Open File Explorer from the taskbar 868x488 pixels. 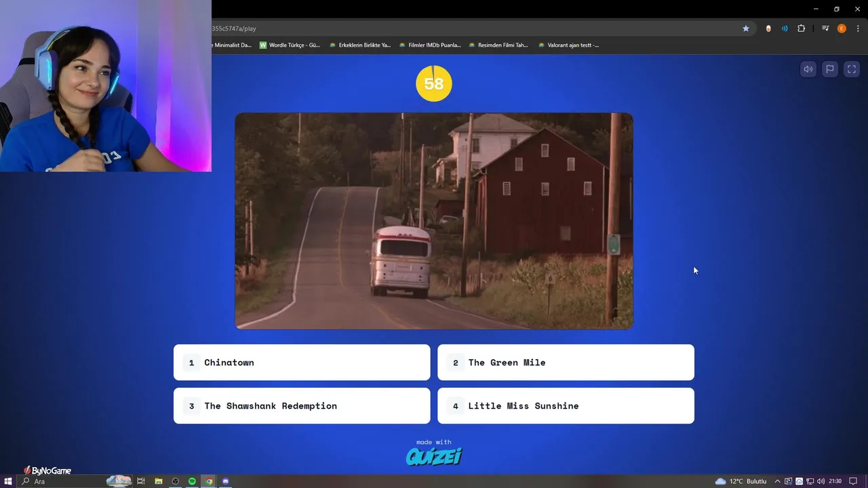(x=159, y=481)
